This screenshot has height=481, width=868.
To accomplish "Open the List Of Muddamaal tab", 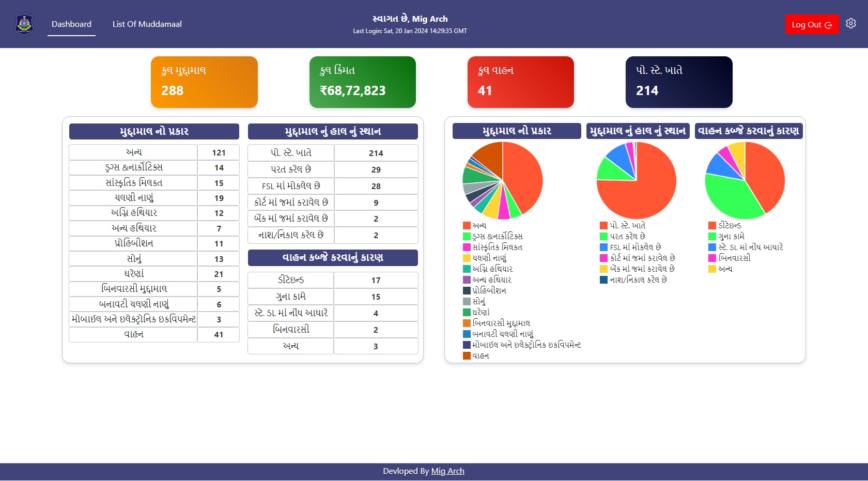I will [x=147, y=24].
